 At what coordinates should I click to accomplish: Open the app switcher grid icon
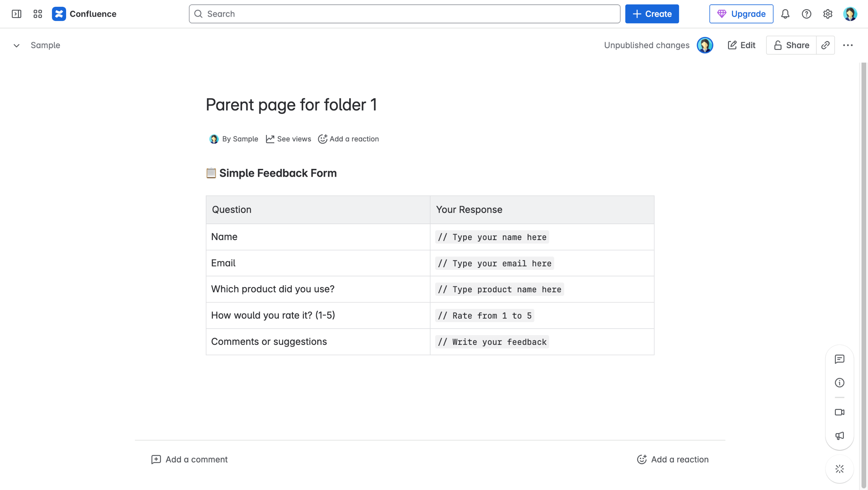click(x=38, y=14)
